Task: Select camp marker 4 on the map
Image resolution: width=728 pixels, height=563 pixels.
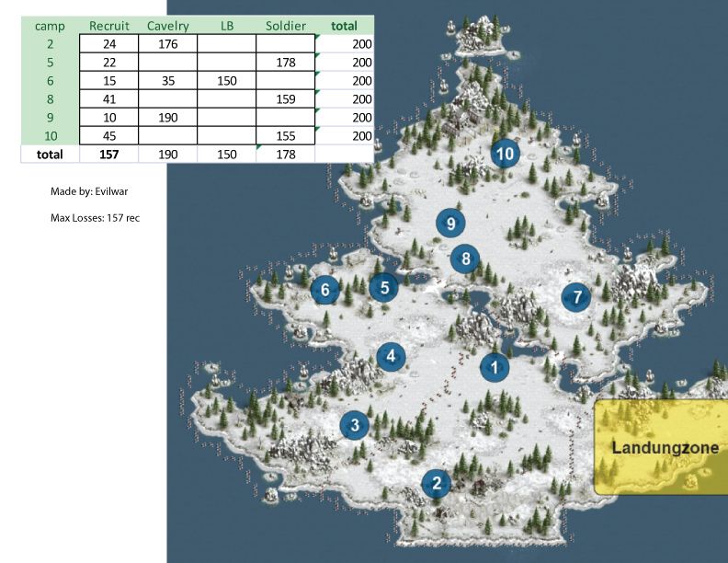Action: 391,356
